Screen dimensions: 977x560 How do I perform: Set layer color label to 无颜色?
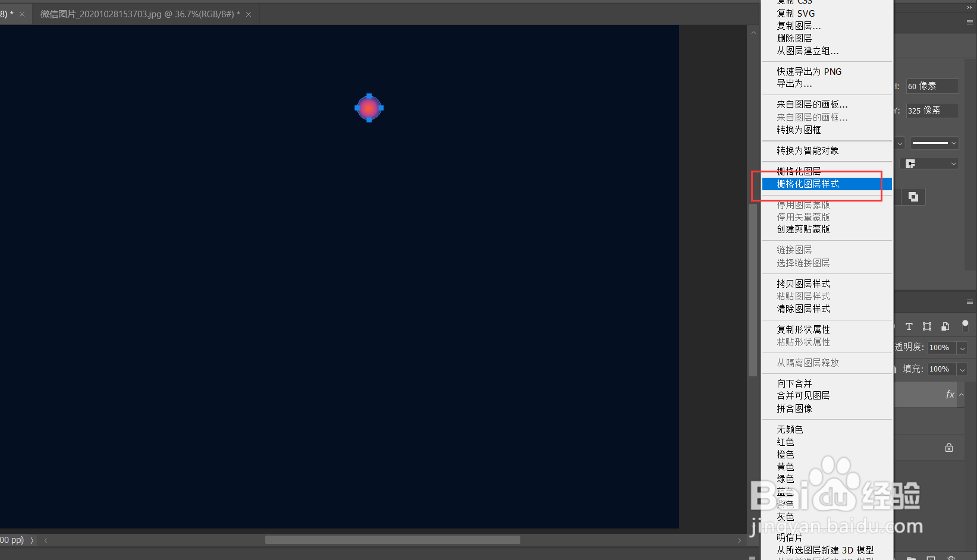click(x=790, y=429)
